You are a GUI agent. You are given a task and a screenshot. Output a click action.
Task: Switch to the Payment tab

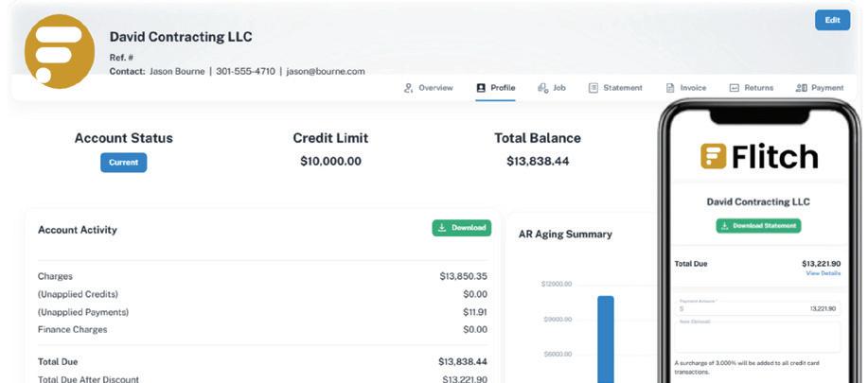click(820, 88)
